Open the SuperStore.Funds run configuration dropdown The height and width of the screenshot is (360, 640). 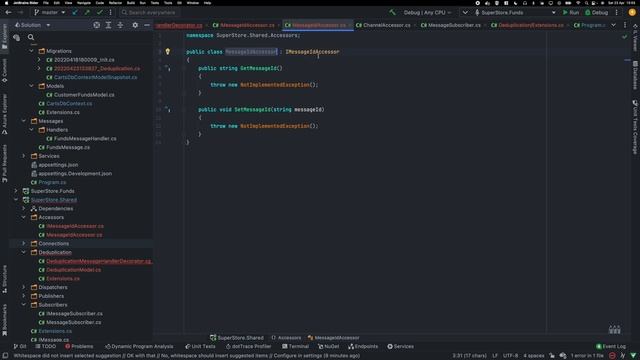[515, 12]
